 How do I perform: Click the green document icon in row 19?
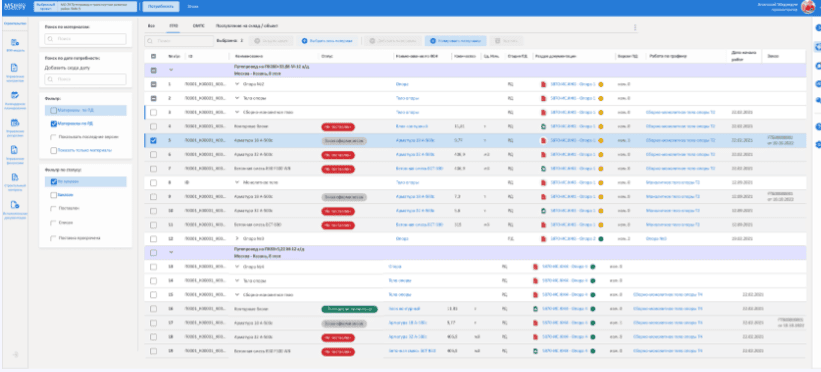pyautogui.click(x=535, y=351)
